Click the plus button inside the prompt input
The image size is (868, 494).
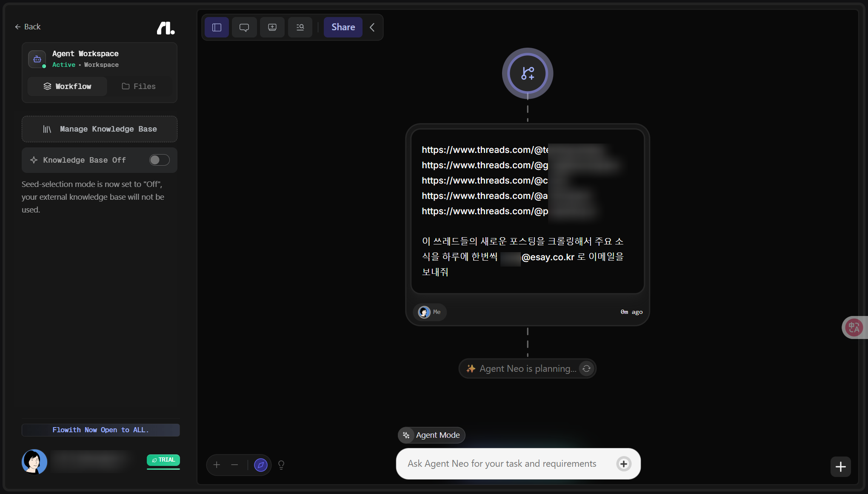(624, 464)
